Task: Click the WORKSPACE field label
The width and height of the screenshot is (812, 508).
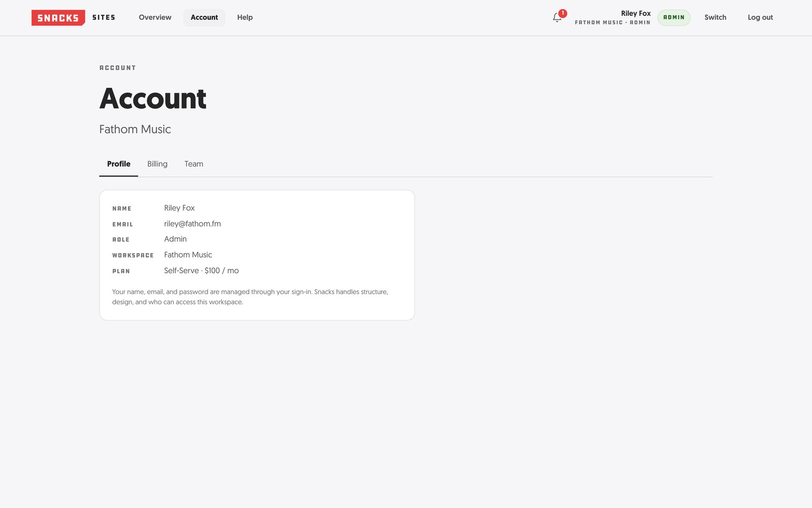Action: [132, 255]
